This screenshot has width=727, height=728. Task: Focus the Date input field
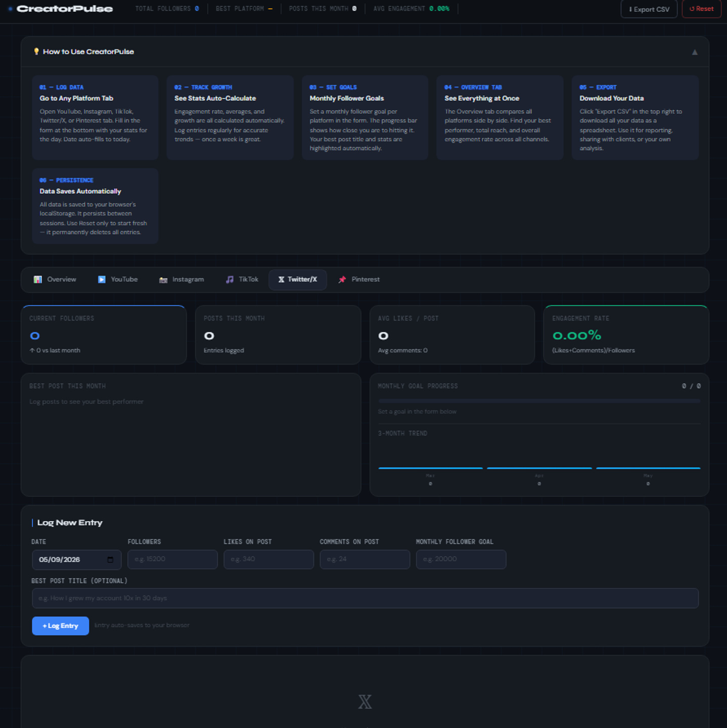[x=77, y=560]
